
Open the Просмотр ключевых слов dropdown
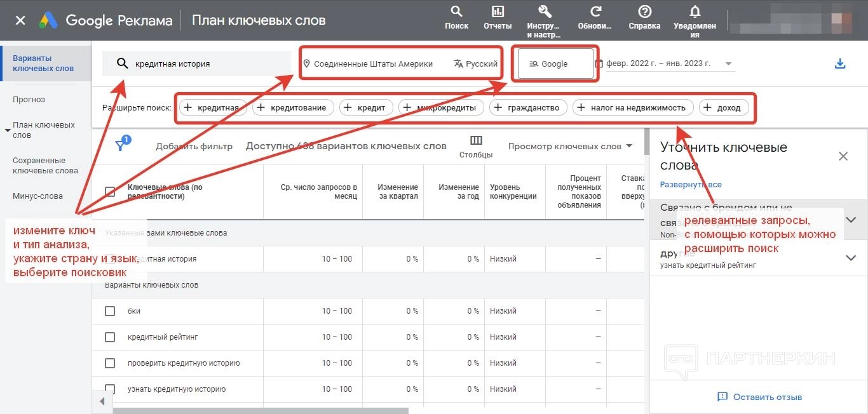(x=571, y=146)
